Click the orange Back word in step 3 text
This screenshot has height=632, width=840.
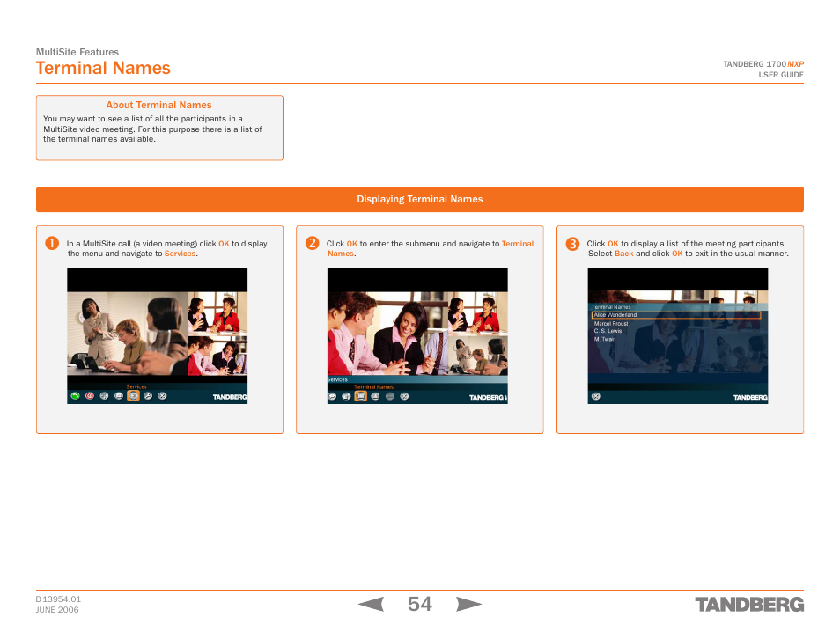coord(623,254)
